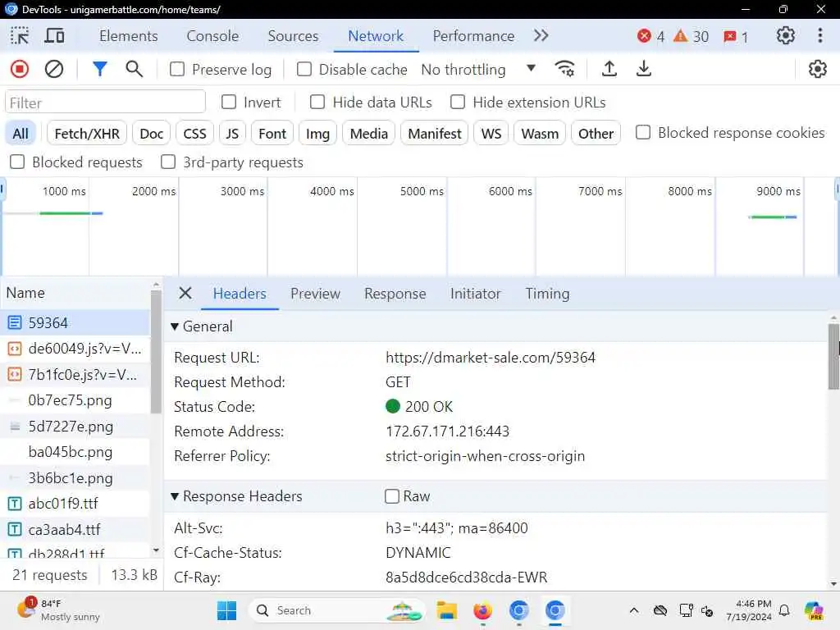Click the red errors count icon
The width and height of the screenshot is (840, 630).
tap(644, 36)
